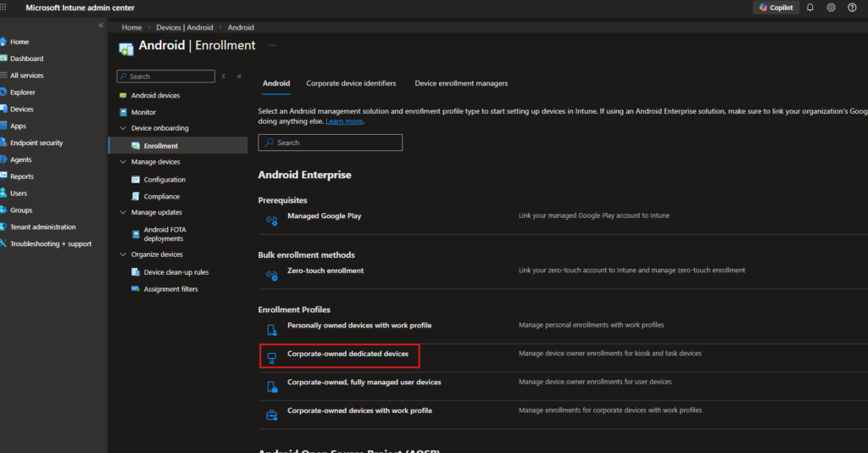Collapse the left navigation with double chevron
This screenshot has height=453, width=868.
pos(101,25)
